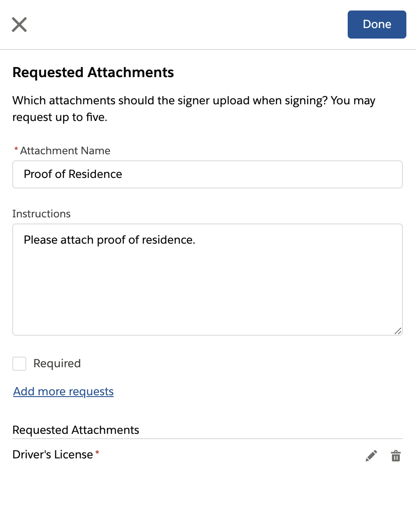Image resolution: width=416 pixels, height=532 pixels.
Task: Click the Done button
Action: tap(377, 25)
